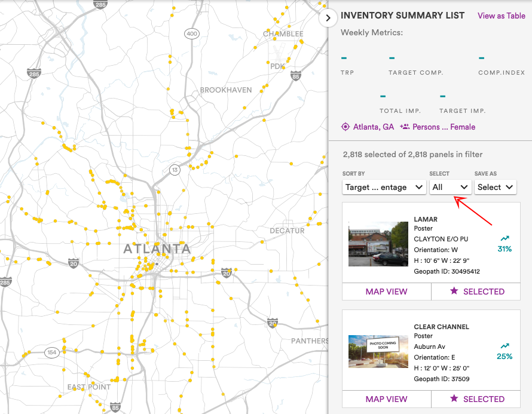The image size is (532, 414).
Task: Click the TRP metric label
Action: tap(347, 72)
